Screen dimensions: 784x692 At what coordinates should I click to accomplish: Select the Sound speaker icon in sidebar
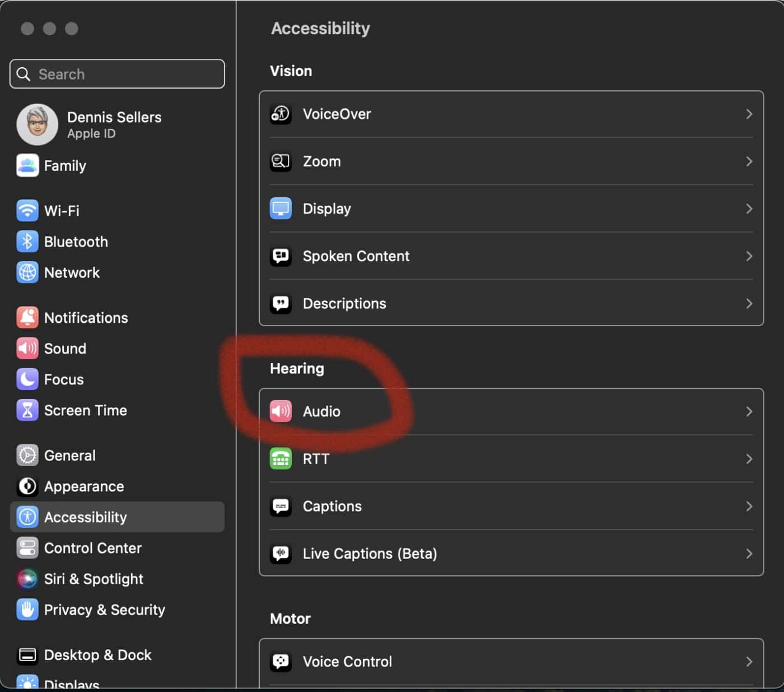tap(27, 348)
